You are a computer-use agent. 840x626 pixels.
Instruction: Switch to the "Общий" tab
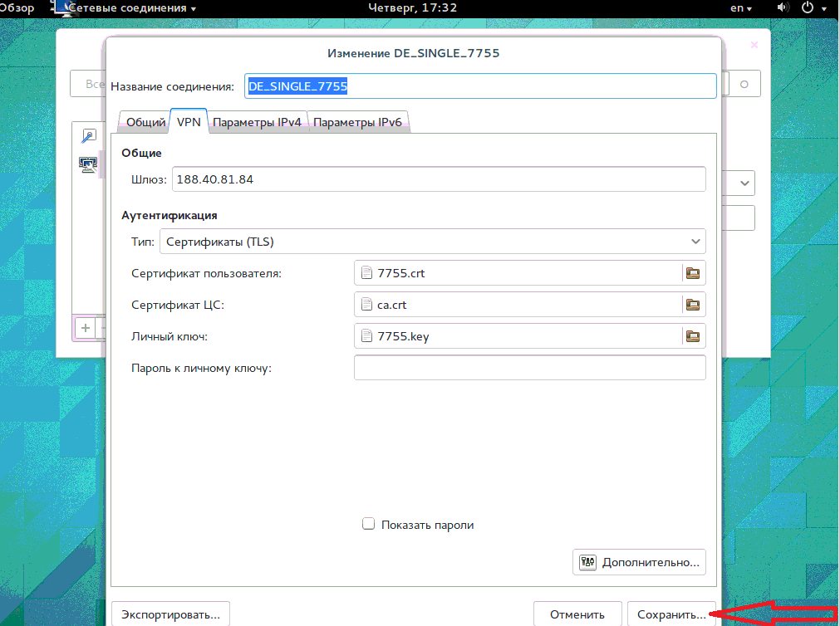coord(145,122)
